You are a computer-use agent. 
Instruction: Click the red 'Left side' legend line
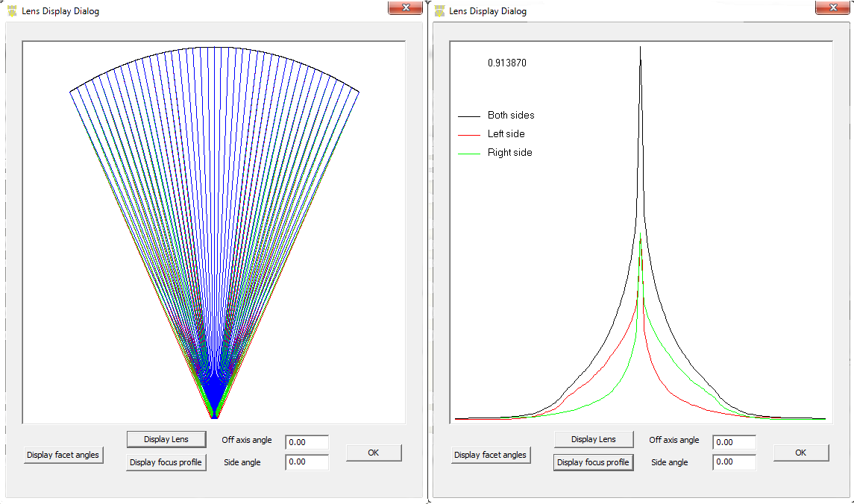tap(468, 134)
